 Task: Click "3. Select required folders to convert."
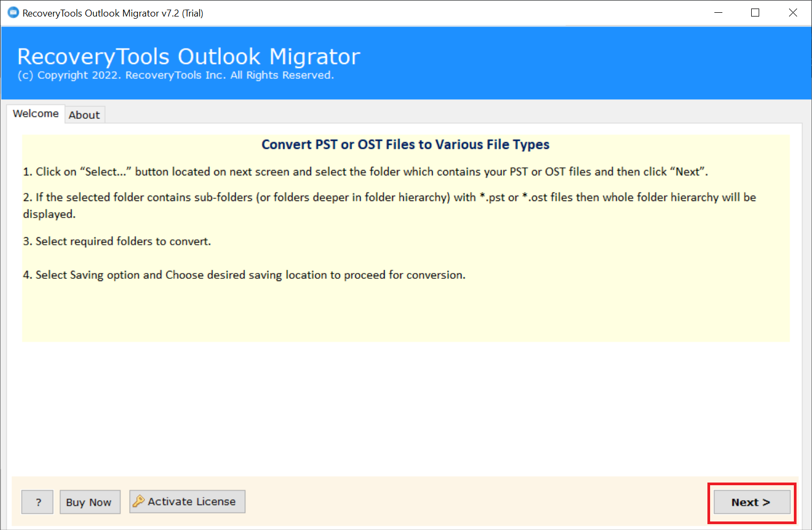(x=117, y=242)
